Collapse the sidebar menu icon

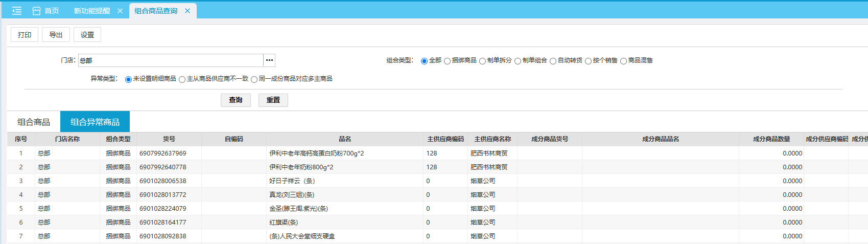click(x=17, y=11)
